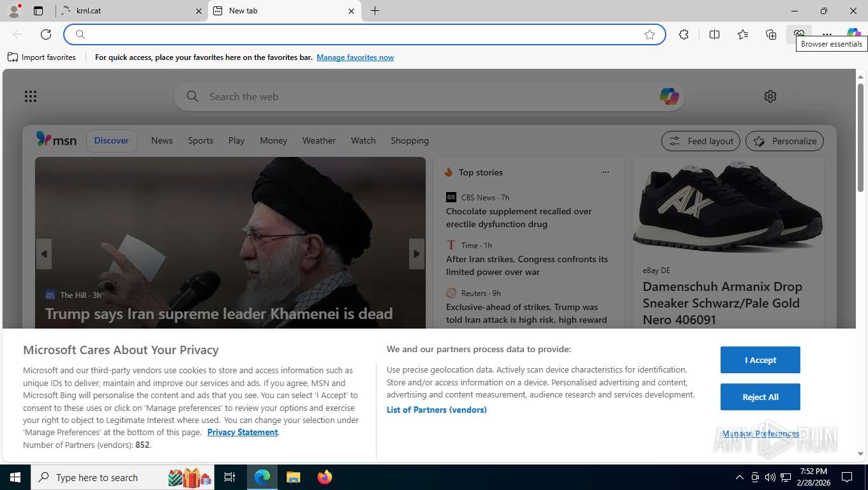Screen dimensions: 868x490
Task: Click Import favorites
Action: [41, 57]
